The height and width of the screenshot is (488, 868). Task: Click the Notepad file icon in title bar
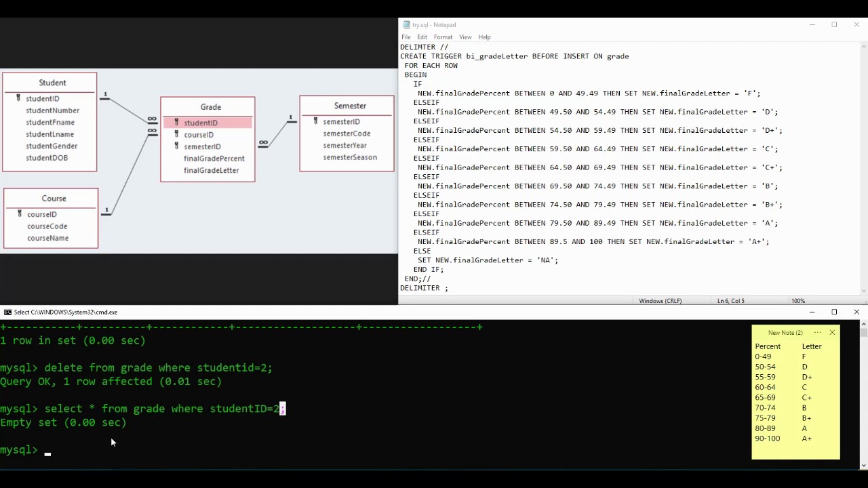pyautogui.click(x=406, y=25)
